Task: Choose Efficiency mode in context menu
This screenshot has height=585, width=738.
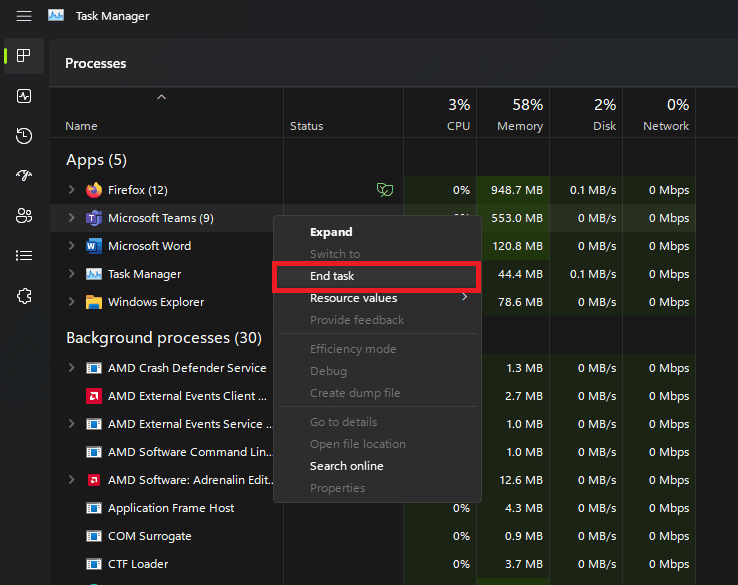Action: click(377, 349)
